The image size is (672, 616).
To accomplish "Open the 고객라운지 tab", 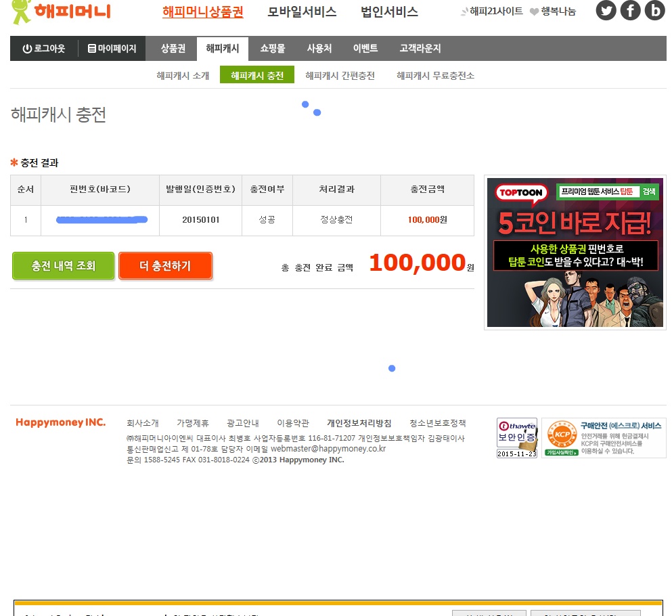I will [x=420, y=49].
